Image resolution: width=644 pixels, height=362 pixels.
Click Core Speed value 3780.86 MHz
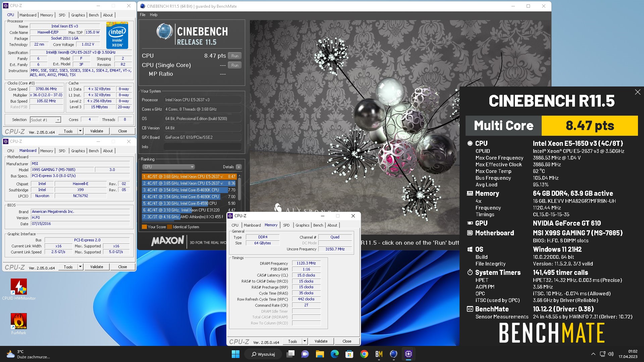(x=46, y=89)
